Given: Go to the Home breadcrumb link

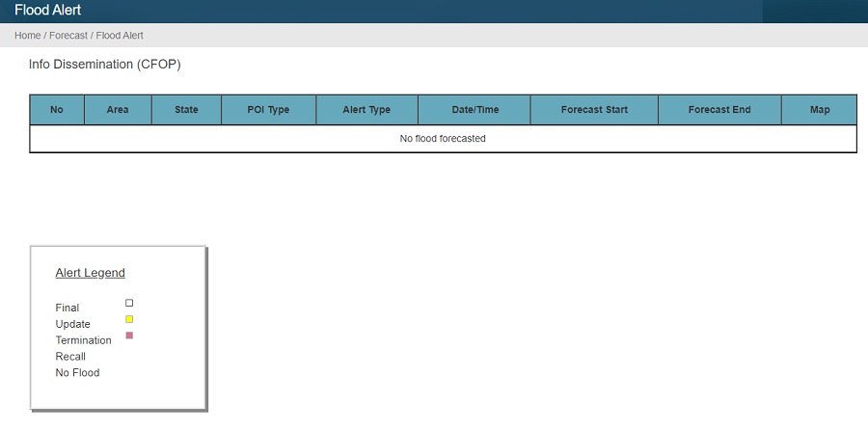Looking at the screenshot, I should point(27,36).
